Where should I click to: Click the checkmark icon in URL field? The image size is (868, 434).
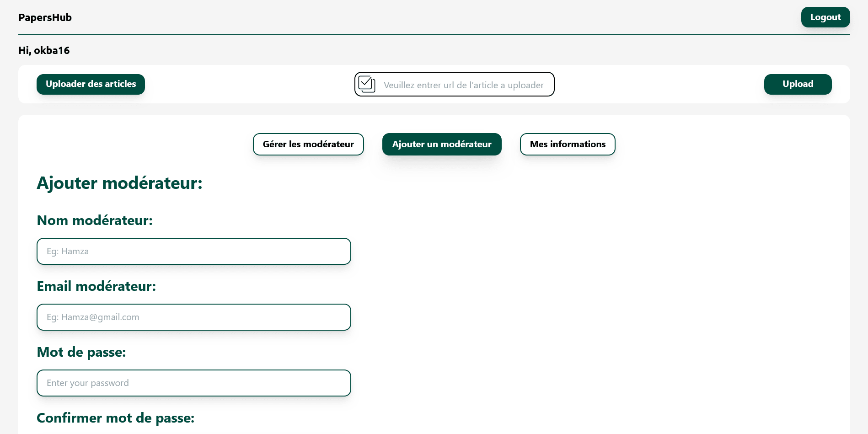point(367,84)
